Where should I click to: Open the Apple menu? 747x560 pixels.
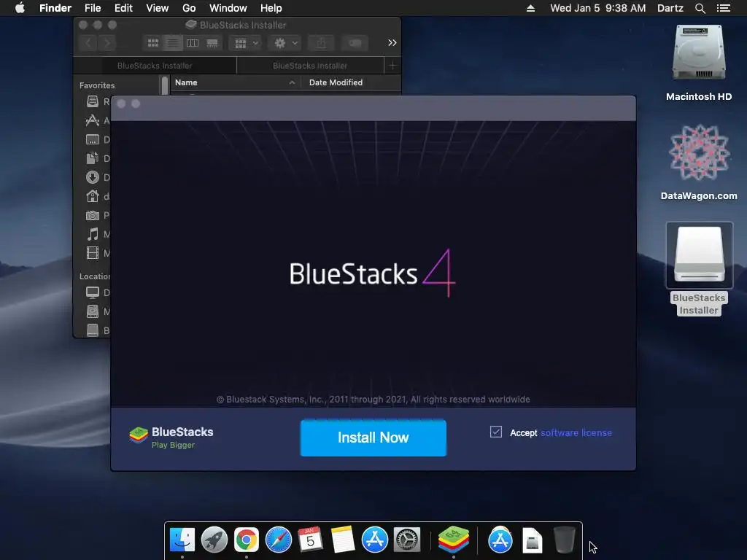click(20, 8)
